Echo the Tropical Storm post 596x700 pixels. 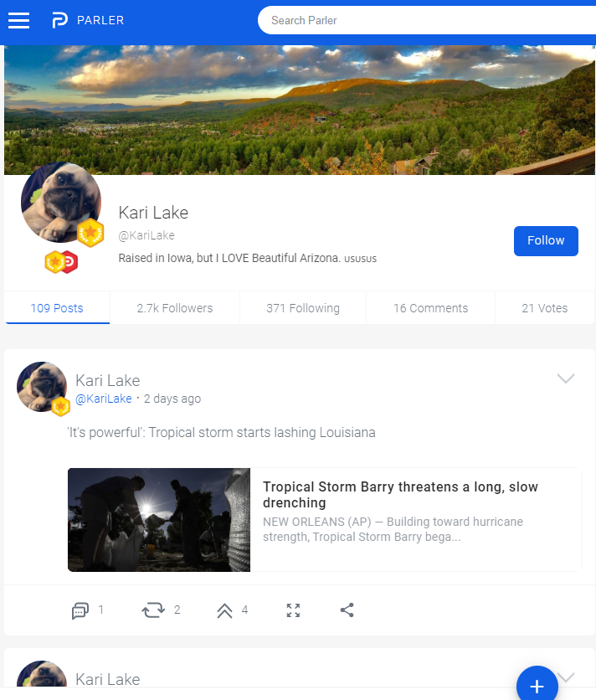pos(153,610)
